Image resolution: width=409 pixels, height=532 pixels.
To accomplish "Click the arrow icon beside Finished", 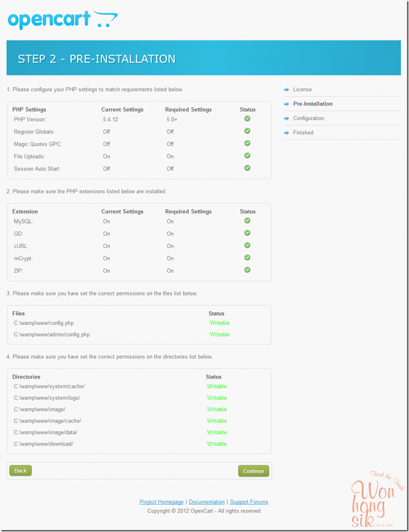I will 286,133.
